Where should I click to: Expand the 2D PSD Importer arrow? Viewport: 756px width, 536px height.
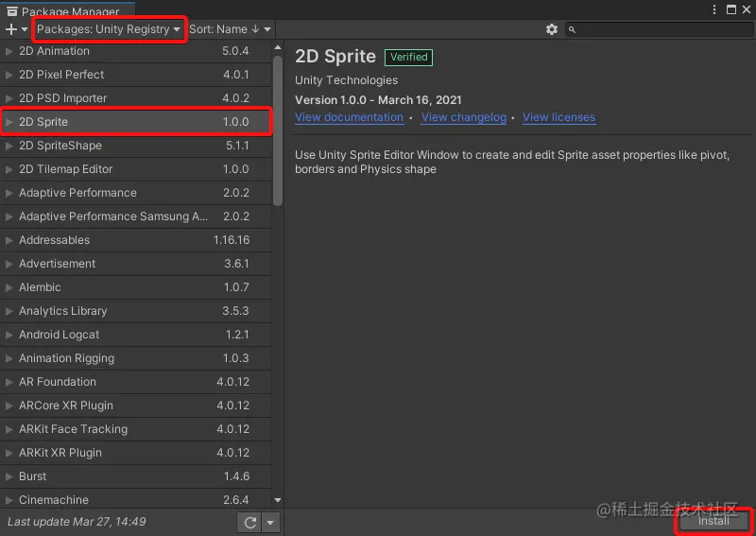[x=9, y=98]
